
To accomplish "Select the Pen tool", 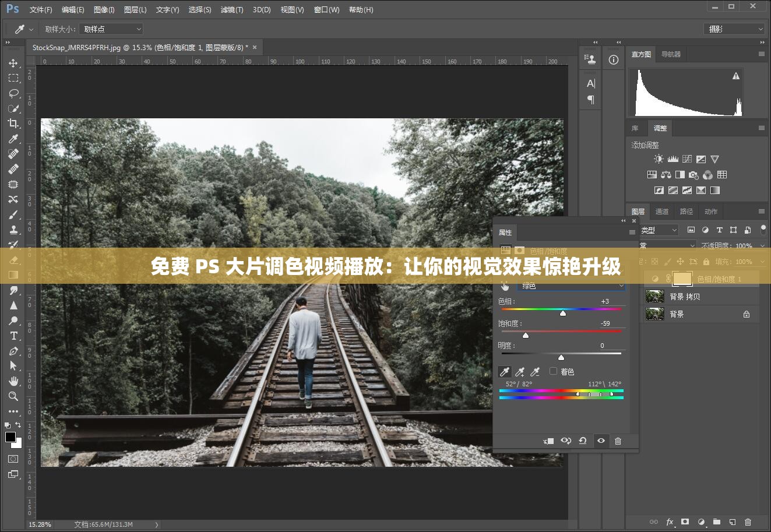I will coord(13,351).
